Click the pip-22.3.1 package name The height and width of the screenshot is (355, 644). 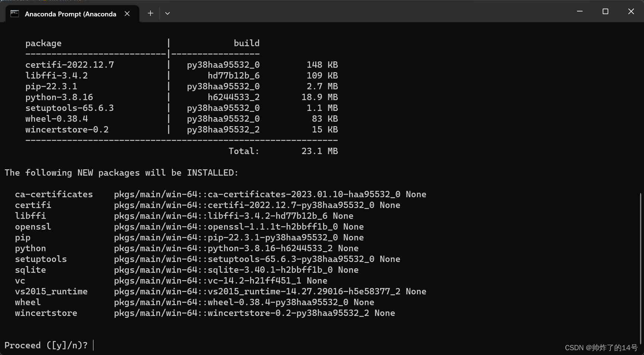point(51,86)
